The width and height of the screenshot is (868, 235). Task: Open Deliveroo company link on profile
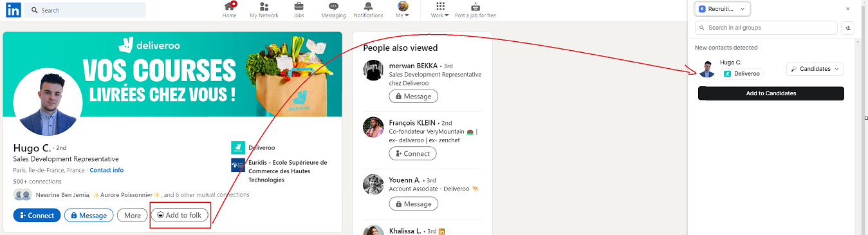(261, 147)
